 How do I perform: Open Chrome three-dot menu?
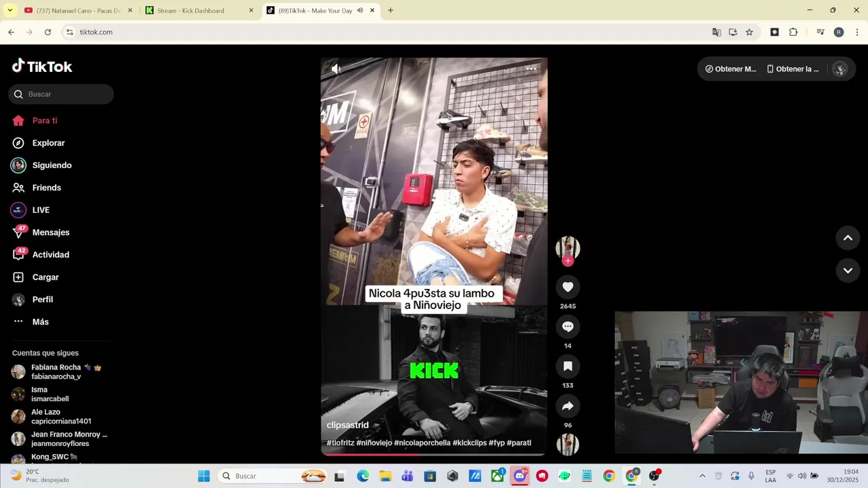[x=857, y=32]
